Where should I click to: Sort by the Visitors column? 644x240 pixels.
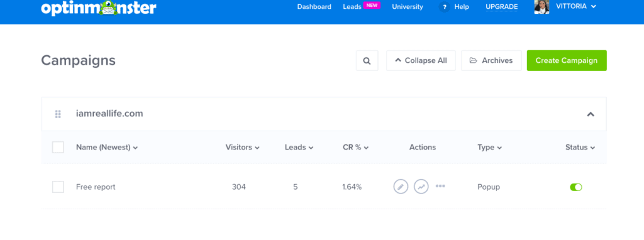(242, 147)
